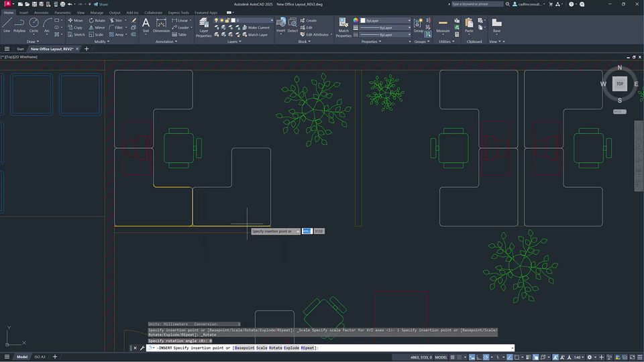Activate the Fillet command
Screen dimensions: 644x362
[x=116, y=27]
